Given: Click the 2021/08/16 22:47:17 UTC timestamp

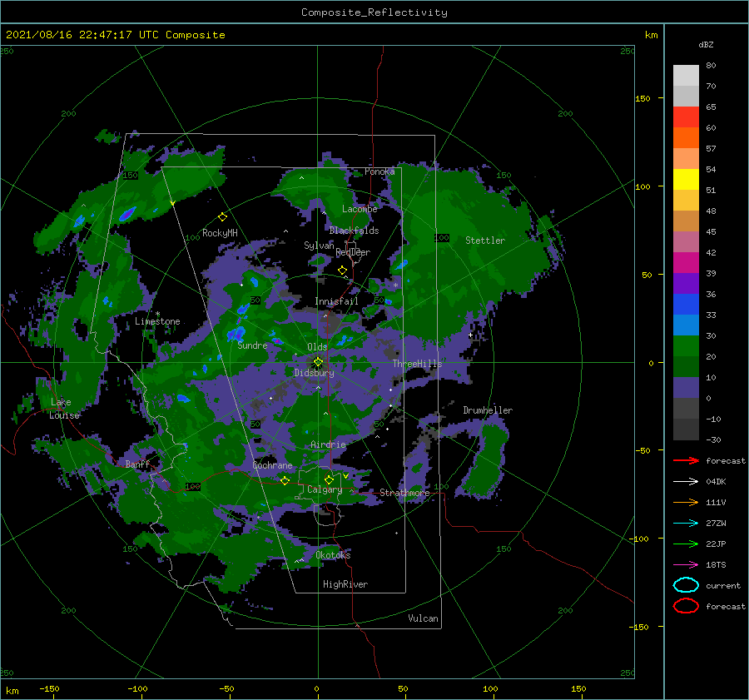Looking at the screenshot, I should (x=115, y=35).
